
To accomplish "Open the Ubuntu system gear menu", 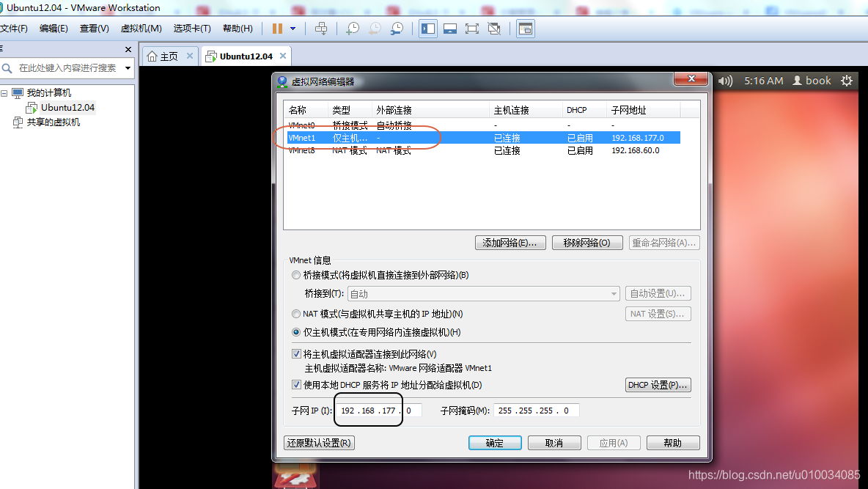I will click(x=847, y=81).
